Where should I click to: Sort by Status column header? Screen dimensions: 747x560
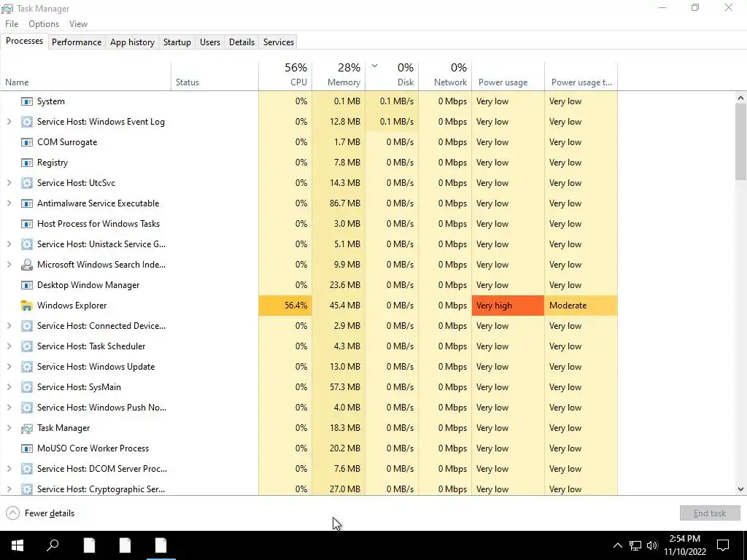tap(215, 75)
